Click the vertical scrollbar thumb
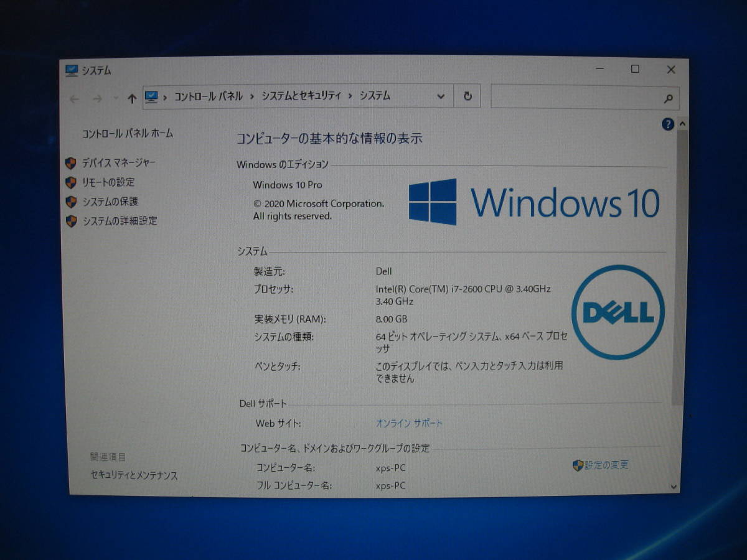Screen dimensions: 747x560 [680, 268]
